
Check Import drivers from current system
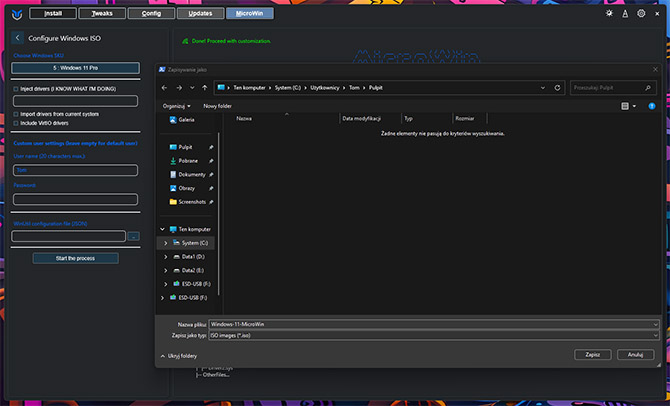coord(16,114)
